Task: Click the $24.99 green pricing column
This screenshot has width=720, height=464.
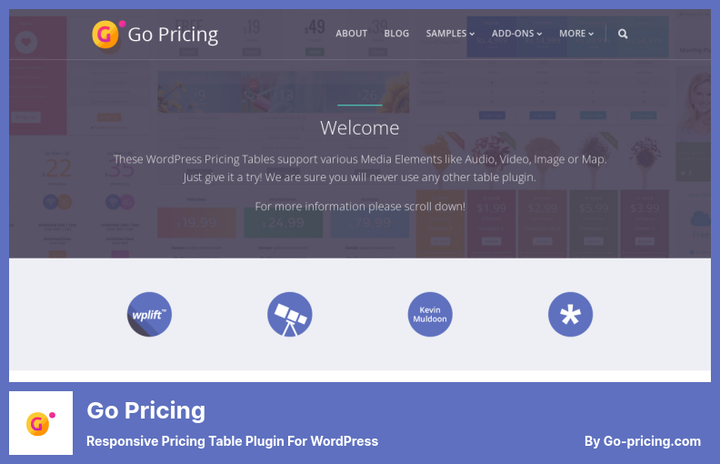Action: [283, 223]
